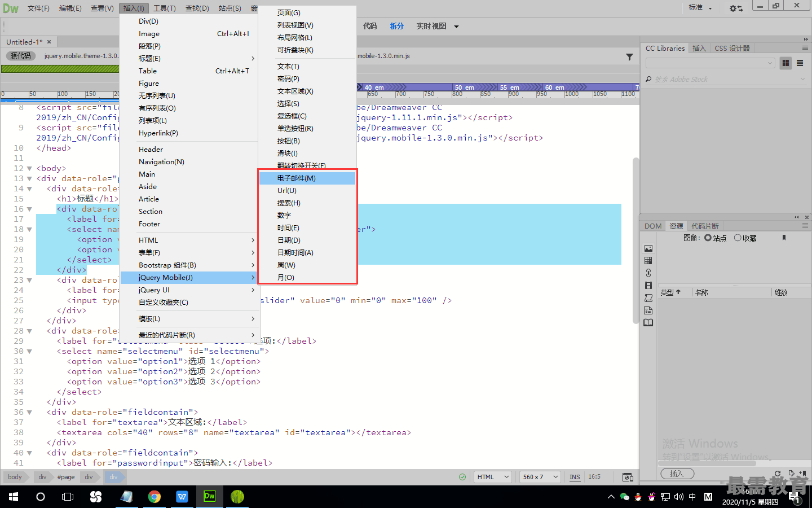Switch to the DOM panel tab
812x508 pixels.
pyautogui.click(x=653, y=226)
